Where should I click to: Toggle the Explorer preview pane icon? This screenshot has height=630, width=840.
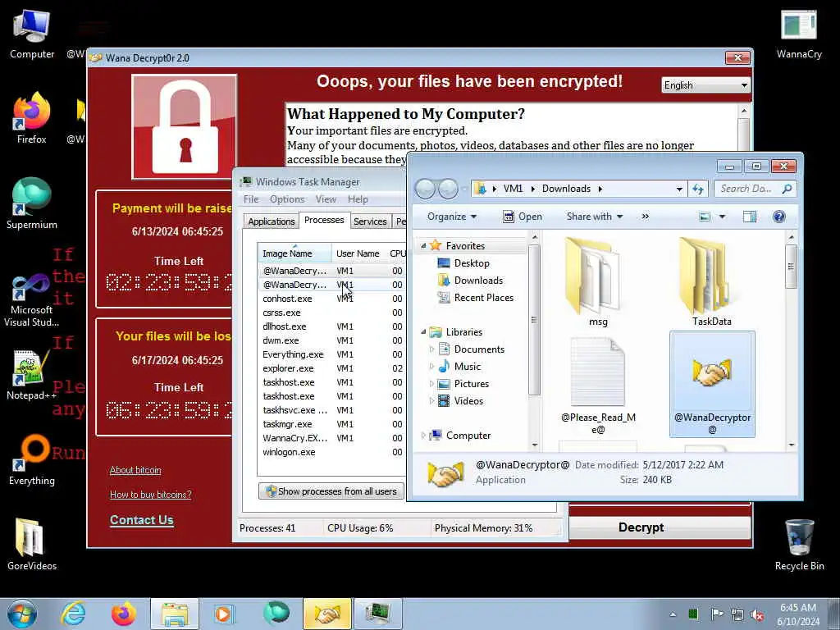point(750,217)
